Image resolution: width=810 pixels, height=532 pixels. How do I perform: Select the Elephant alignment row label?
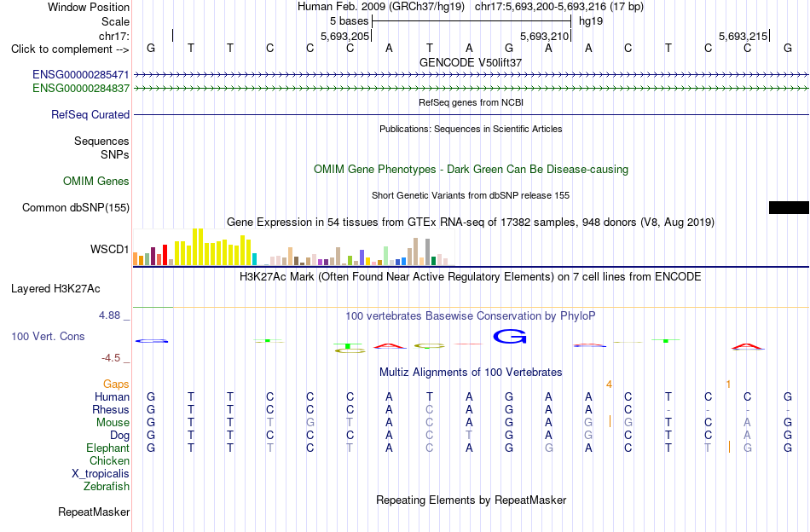pos(108,448)
